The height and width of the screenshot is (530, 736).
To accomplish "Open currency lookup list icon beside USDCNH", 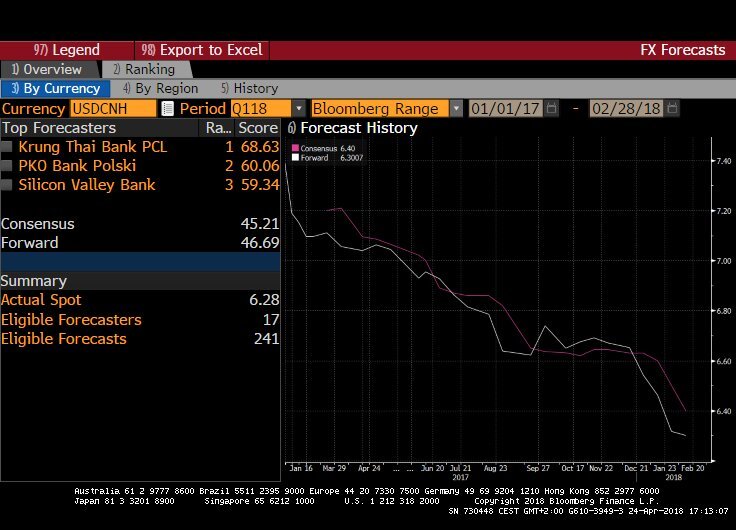I will pos(167,108).
